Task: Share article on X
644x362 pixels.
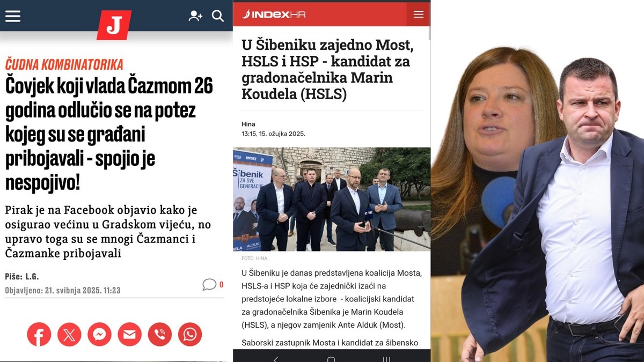Action: tap(69, 334)
